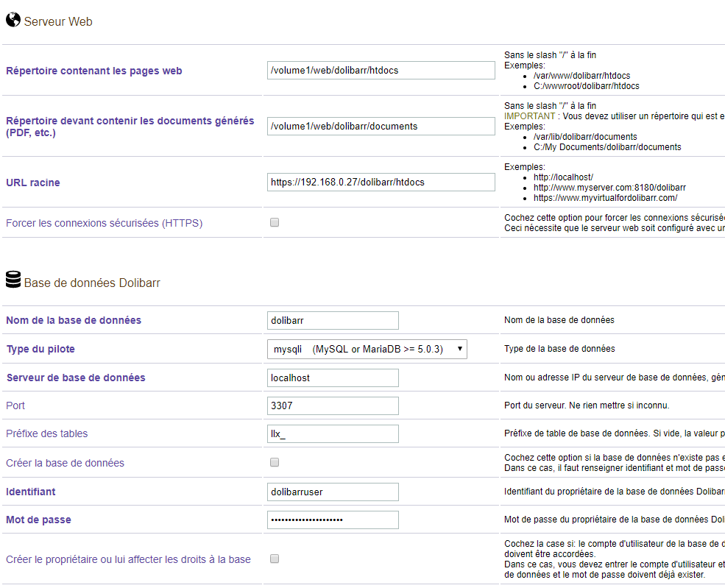Check Forcer les connexions sécurisées (HTTPS)

click(x=275, y=222)
